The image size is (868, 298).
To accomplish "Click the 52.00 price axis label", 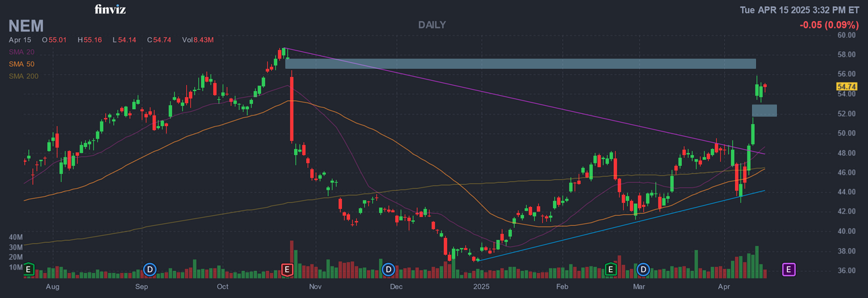I will click(x=847, y=113).
